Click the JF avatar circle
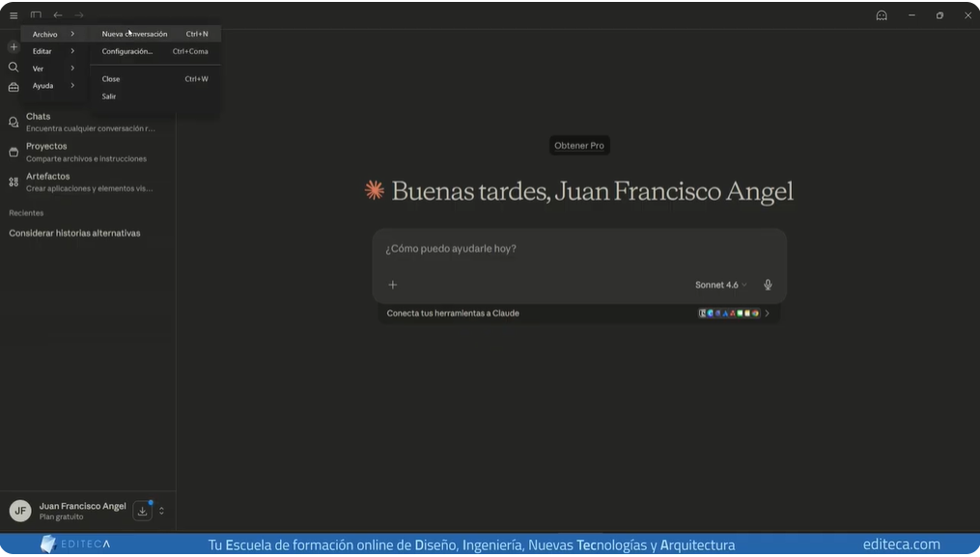Viewport: 980px width, 557px height. pyautogui.click(x=17, y=510)
